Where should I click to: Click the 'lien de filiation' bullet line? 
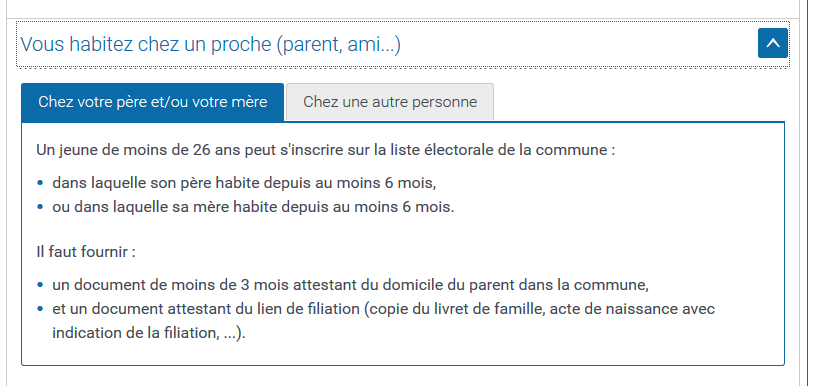pyautogui.click(x=384, y=309)
